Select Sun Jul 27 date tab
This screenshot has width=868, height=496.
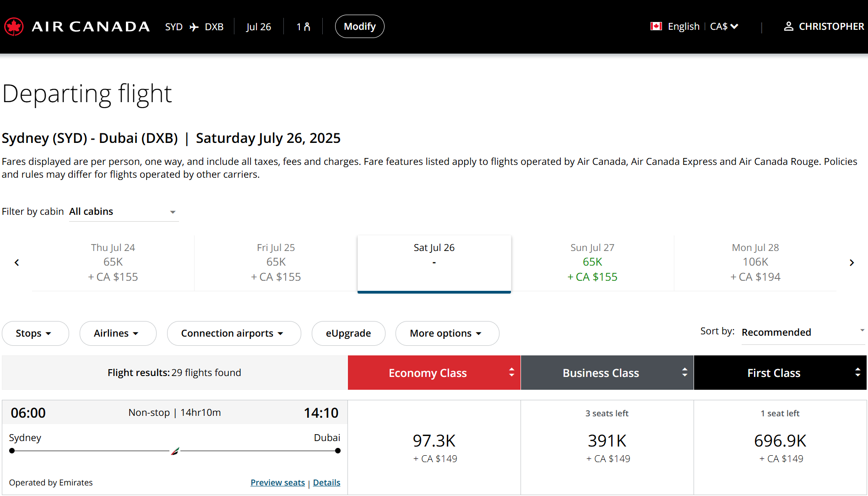pyautogui.click(x=592, y=262)
